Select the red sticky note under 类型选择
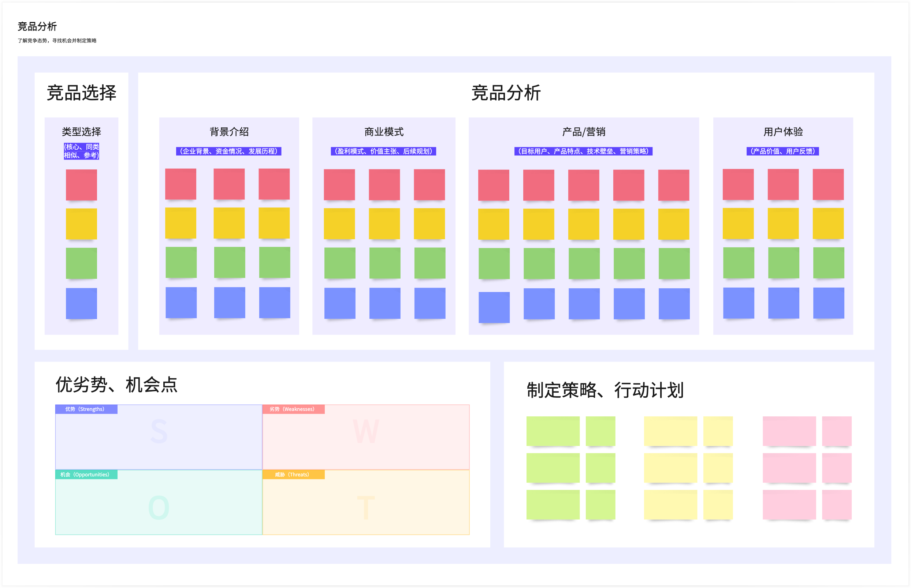Screen dimensions: 911x588 pos(81,185)
